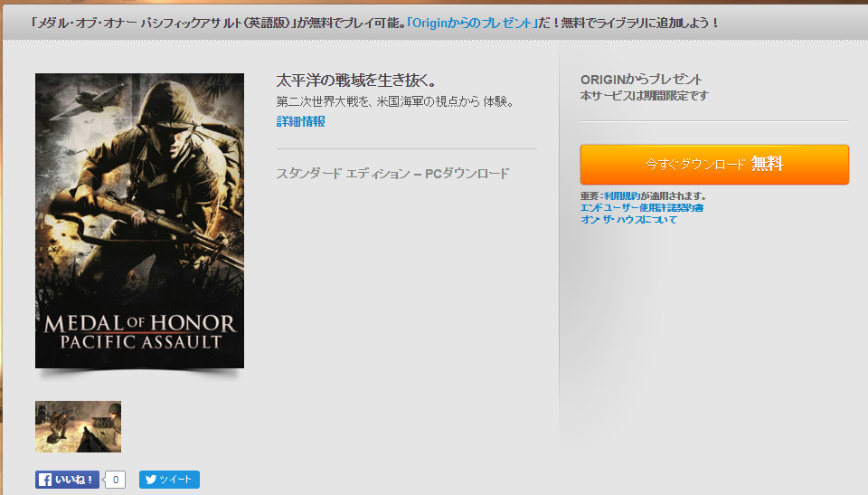
Task: Click the Facebook like count box showing 0
Action: tap(115, 480)
